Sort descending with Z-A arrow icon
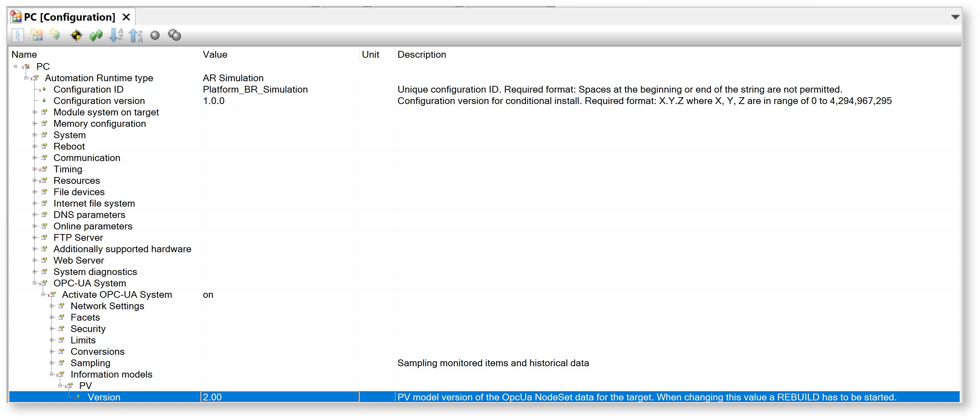This screenshot has width=980, height=420. coord(135,35)
